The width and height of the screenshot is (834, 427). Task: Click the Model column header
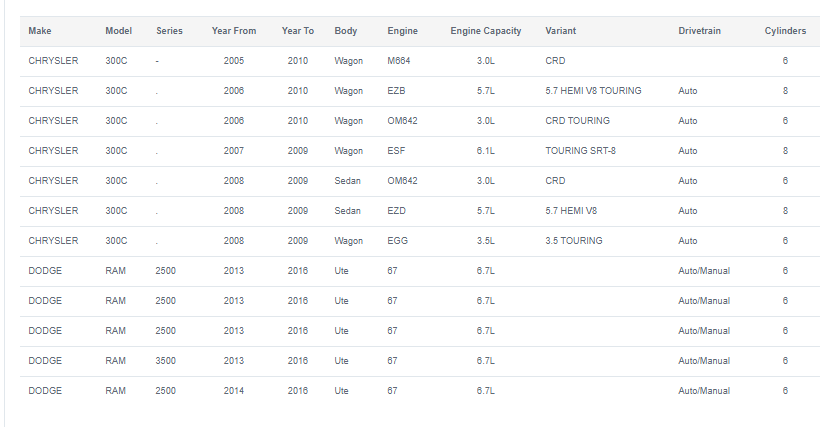coord(119,31)
